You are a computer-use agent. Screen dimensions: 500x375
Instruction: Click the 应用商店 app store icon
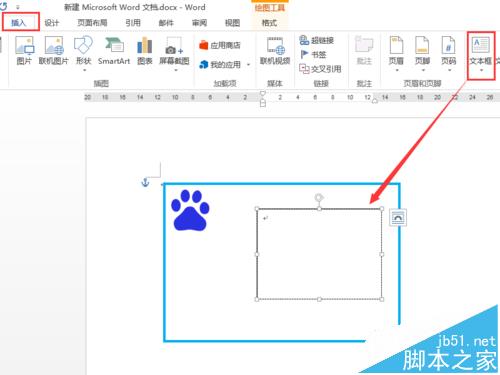coord(220,45)
